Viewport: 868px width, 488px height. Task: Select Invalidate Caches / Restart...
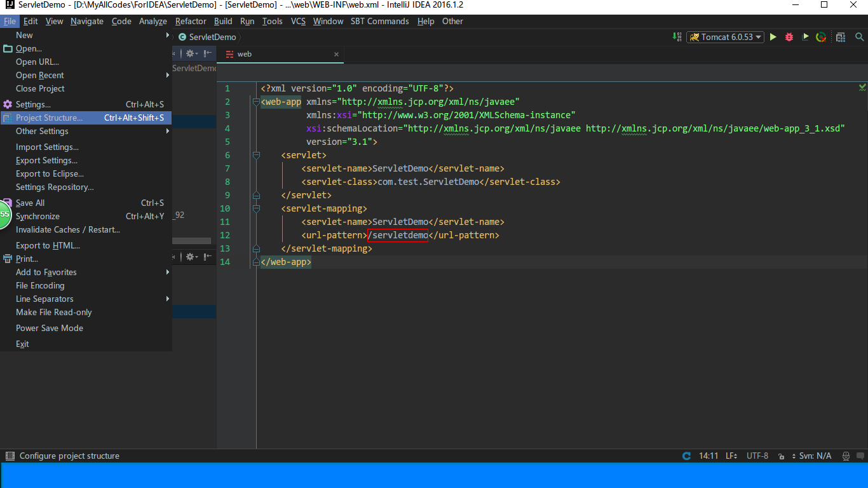click(86, 229)
